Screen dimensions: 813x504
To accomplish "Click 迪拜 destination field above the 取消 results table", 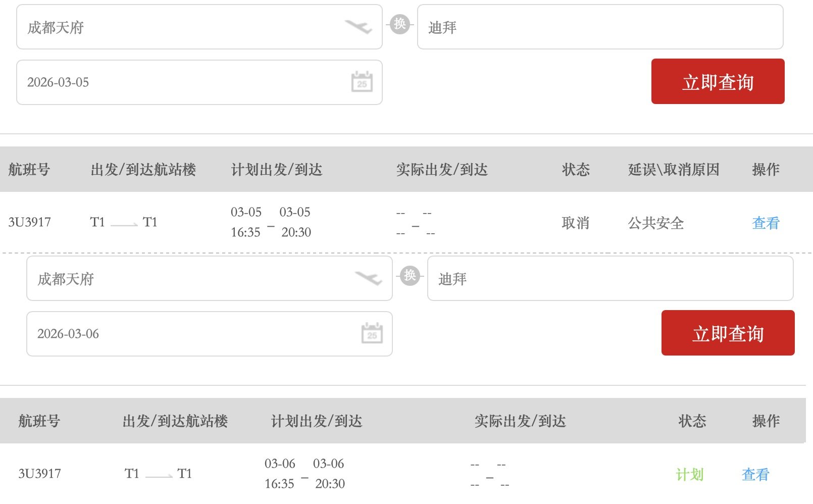I will [x=599, y=27].
